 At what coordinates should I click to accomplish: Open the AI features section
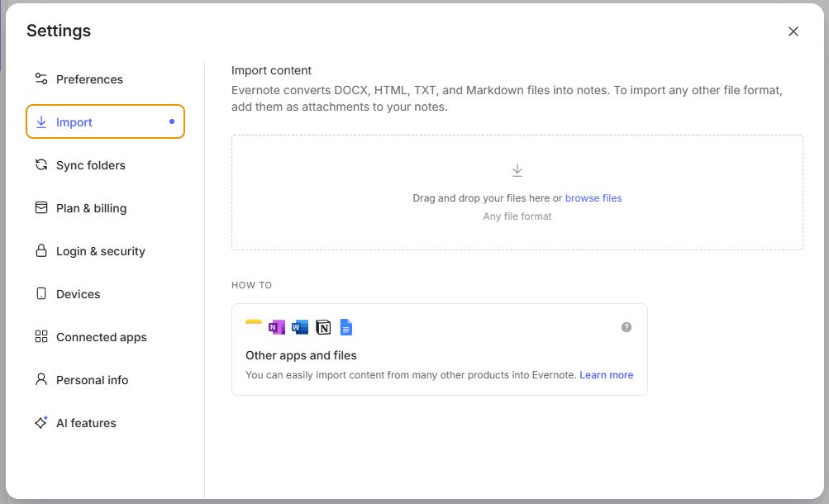pyautogui.click(x=105, y=422)
